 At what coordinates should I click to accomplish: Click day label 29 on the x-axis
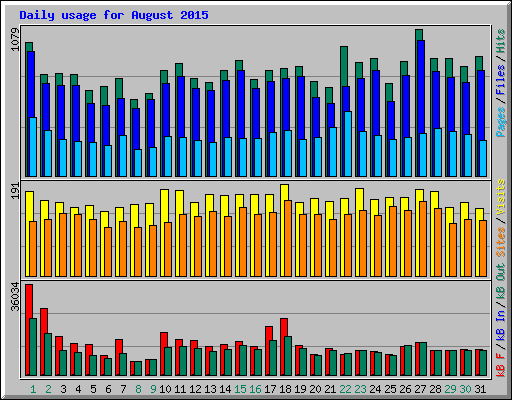(x=450, y=389)
